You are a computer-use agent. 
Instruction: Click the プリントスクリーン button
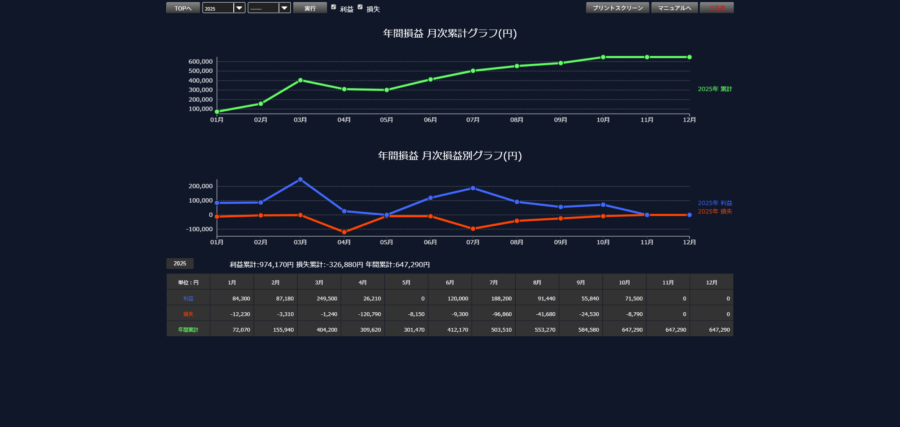[617, 7]
